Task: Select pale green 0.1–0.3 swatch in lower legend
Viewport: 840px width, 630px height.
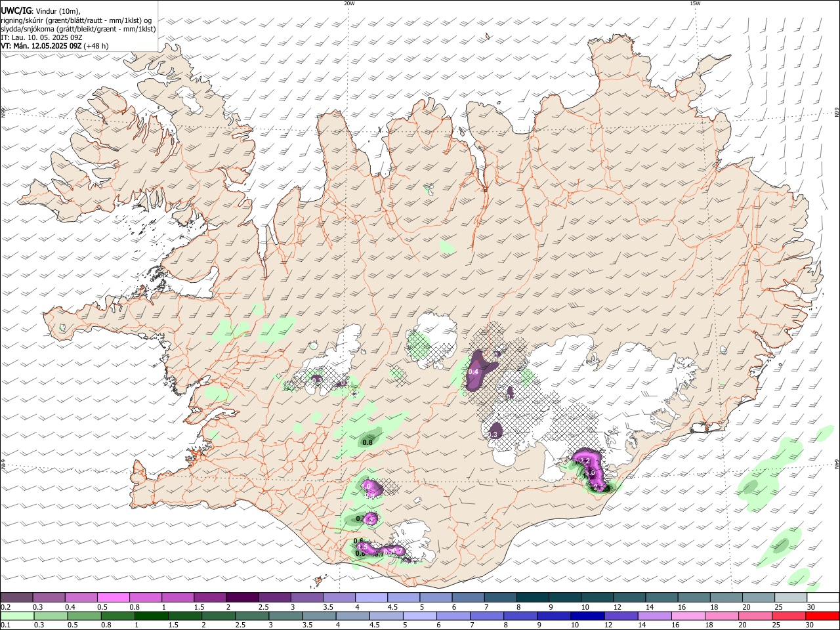Action: click(18, 616)
